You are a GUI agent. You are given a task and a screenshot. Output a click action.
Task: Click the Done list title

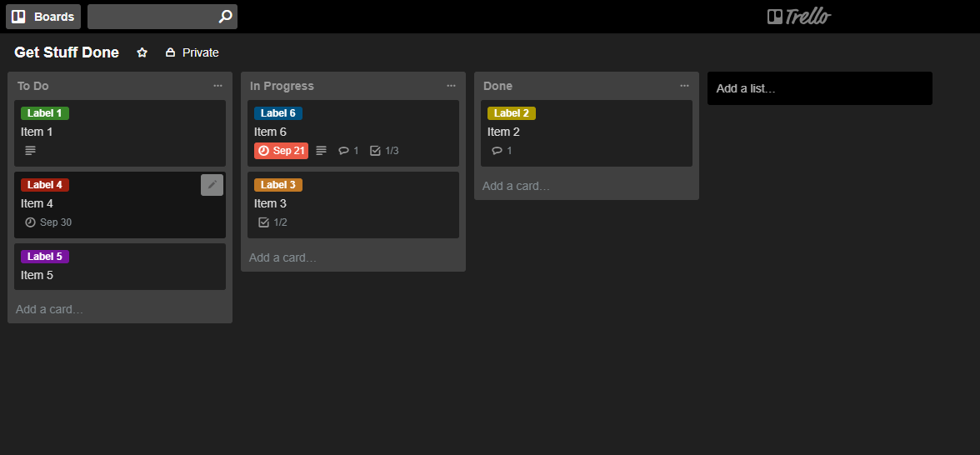(x=497, y=86)
